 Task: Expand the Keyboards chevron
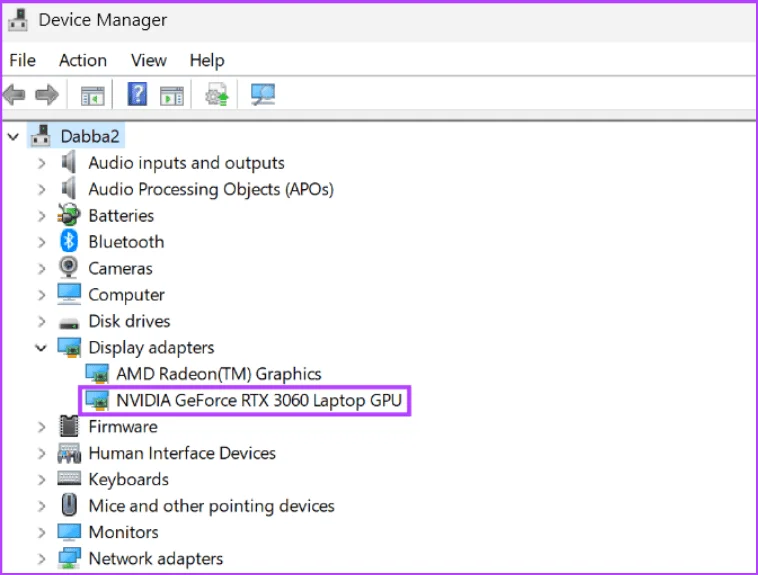[x=42, y=480]
